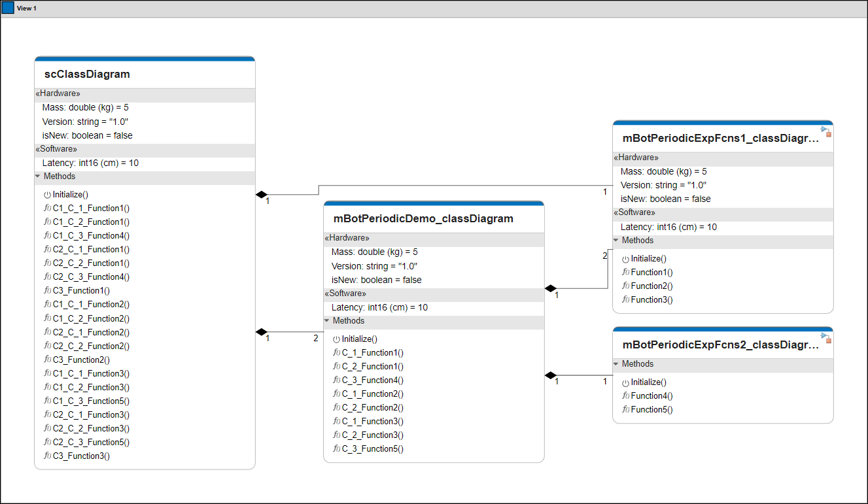Click the blue square icon on View 1 tab
Screen dimensions: 868x504
pyautogui.click(x=7, y=7)
